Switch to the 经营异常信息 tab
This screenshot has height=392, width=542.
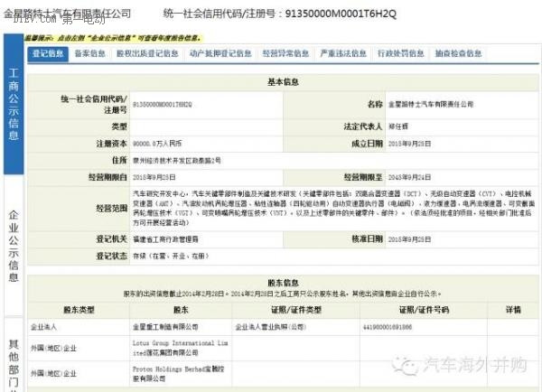click(x=285, y=53)
